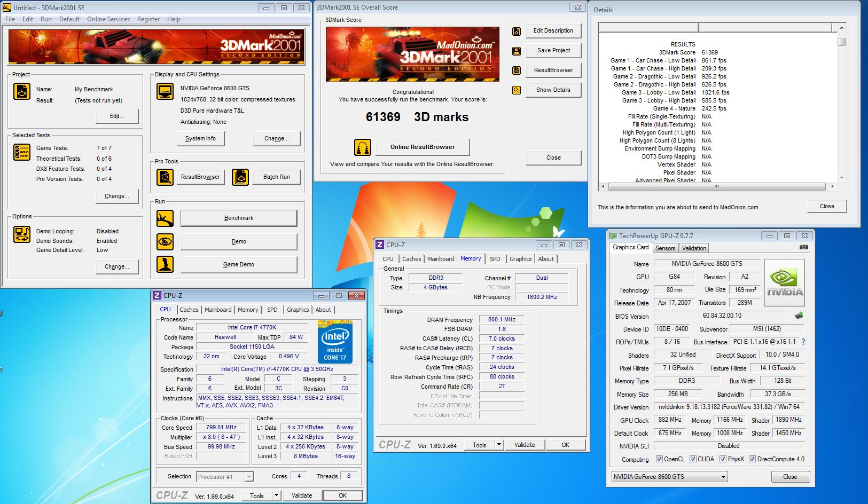868x504 pixels.
Task: Click Change button under Selected Tests
Action: click(117, 196)
